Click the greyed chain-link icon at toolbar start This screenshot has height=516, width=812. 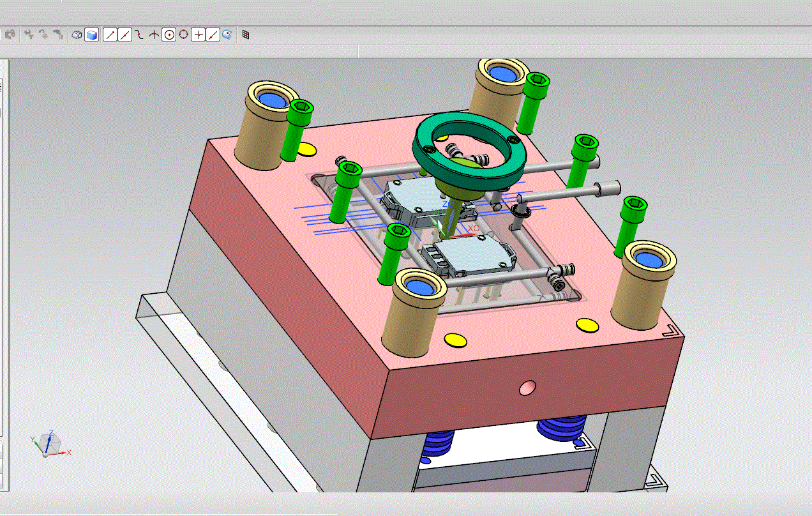[10, 34]
